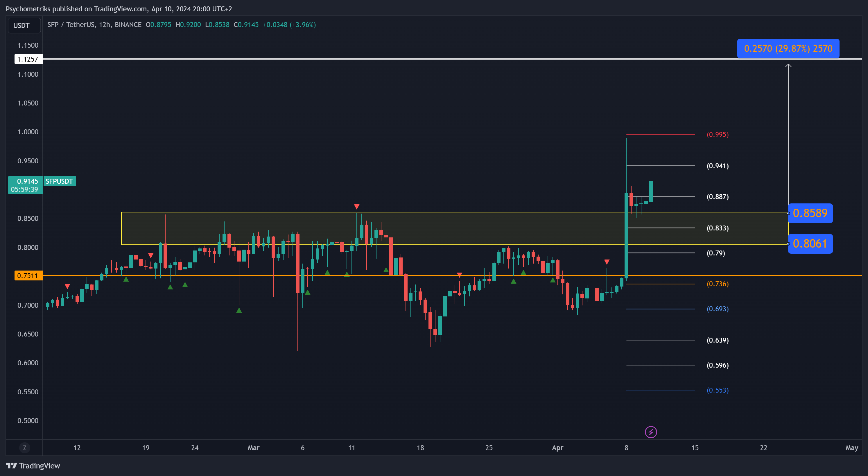Click the red down-arrow marker above Mar 11 candle

point(356,207)
